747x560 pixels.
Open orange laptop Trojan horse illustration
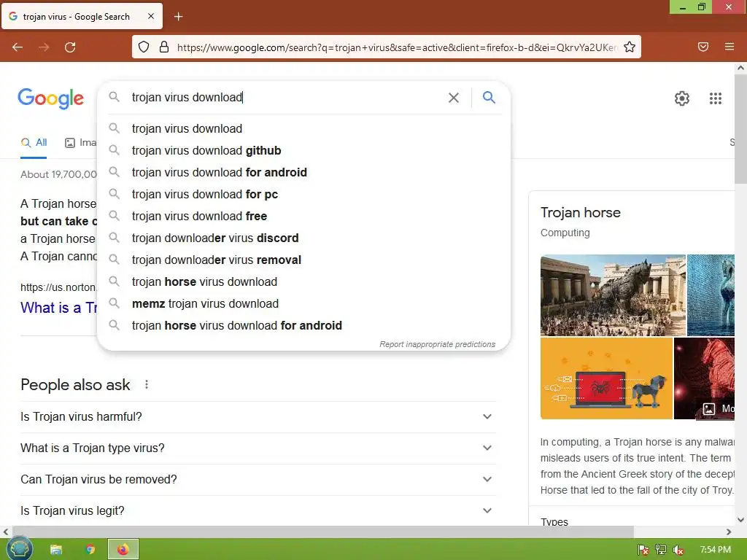click(x=606, y=378)
